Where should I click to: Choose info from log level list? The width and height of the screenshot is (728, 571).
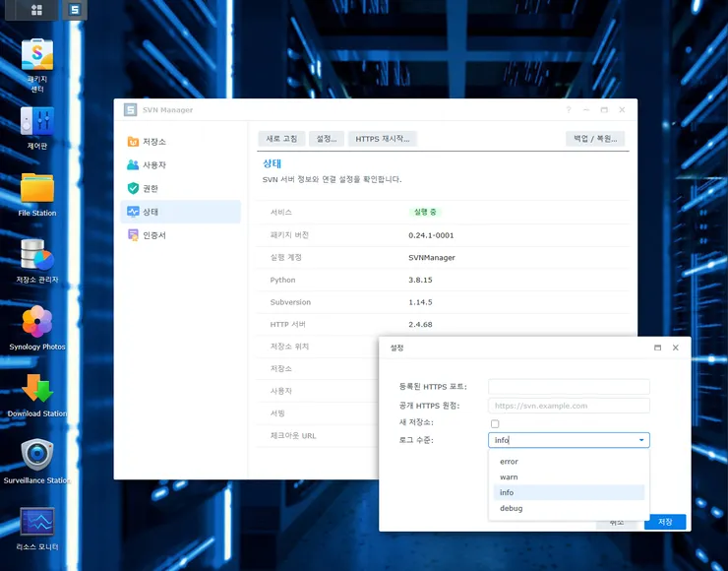click(569, 492)
